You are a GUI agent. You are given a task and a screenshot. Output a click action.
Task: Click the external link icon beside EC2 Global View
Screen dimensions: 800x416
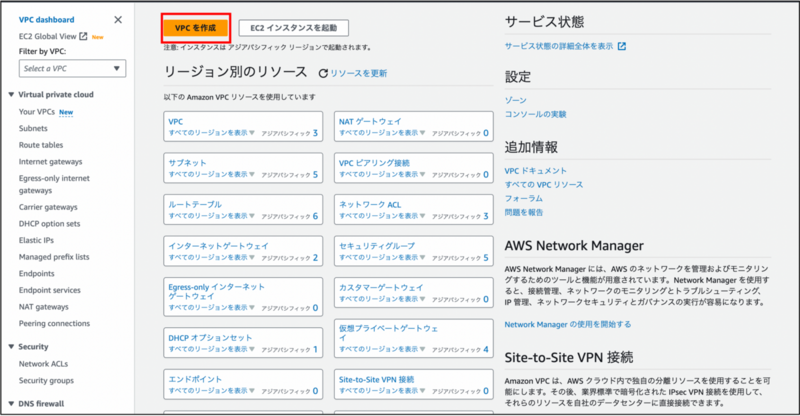point(83,36)
